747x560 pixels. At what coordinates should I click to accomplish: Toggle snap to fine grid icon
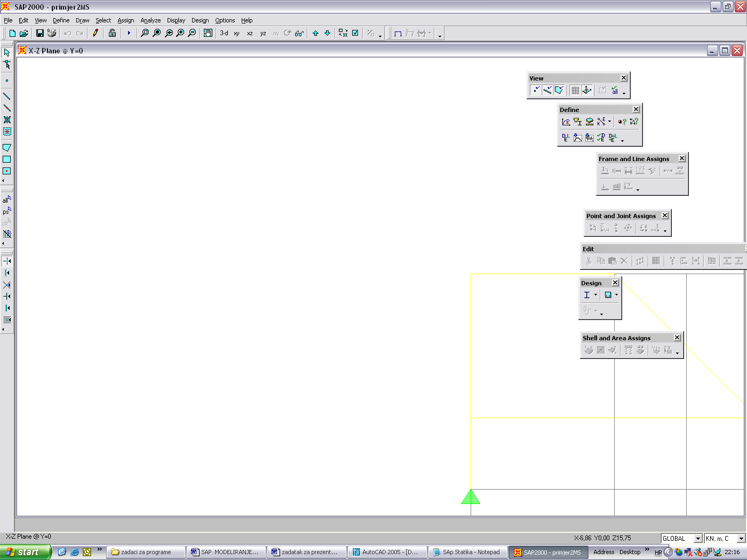coord(7,320)
